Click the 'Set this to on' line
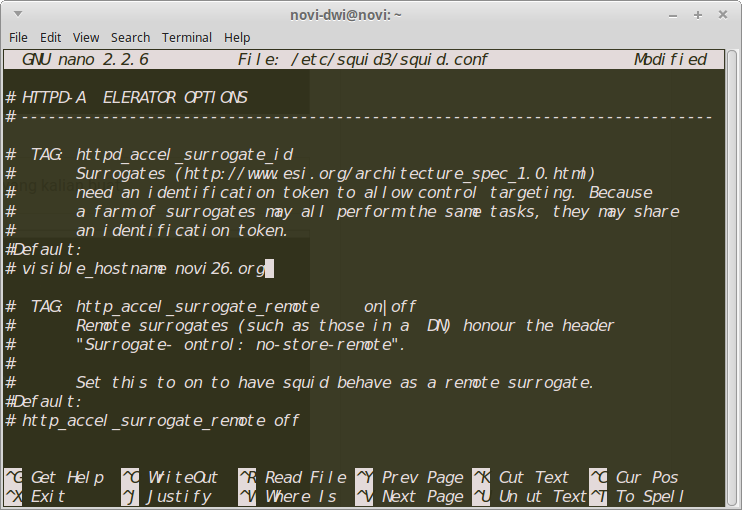Image resolution: width=742 pixels, height=510 pixels. (300, 382)
